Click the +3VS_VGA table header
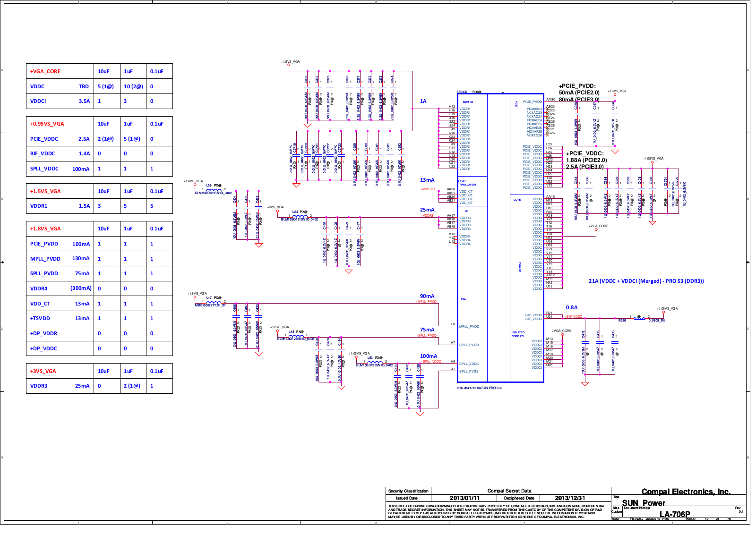Screen dimensions: 756x534 pyautogui.click(x=43, y=371)
